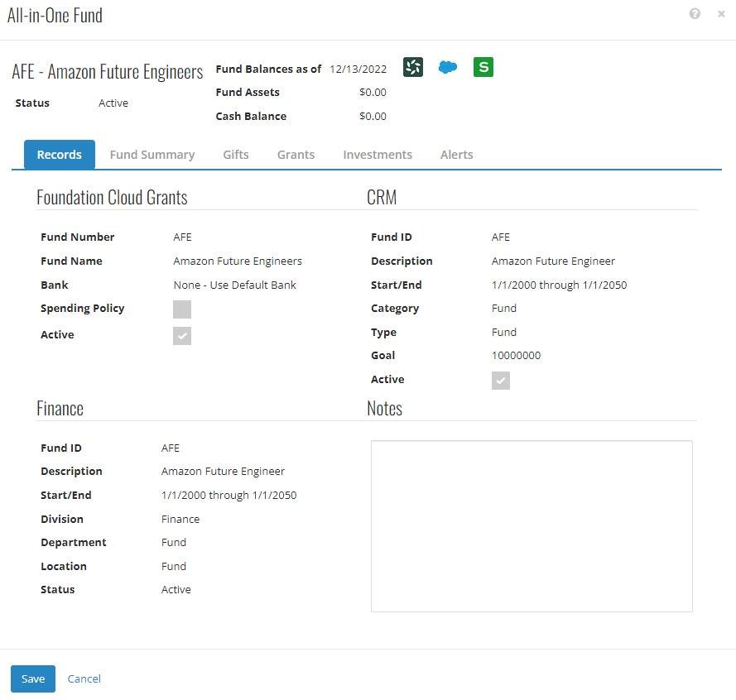Screen dimensions: 736x700
Task: Toggle the Active checkbox in CRM section
Action: [x=501, y=381]
